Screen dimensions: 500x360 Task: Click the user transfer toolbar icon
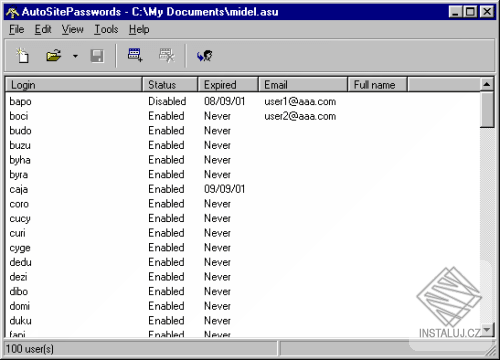205,56
